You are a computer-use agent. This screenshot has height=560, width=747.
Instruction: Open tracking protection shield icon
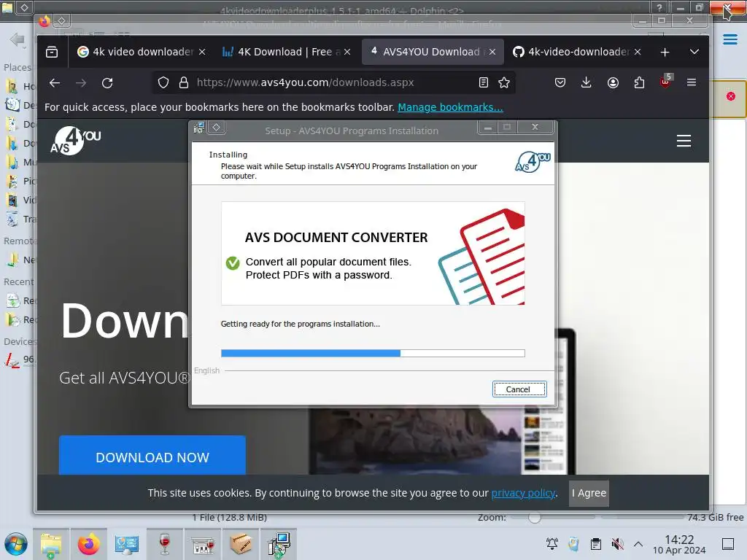click(x=163, y=83)
